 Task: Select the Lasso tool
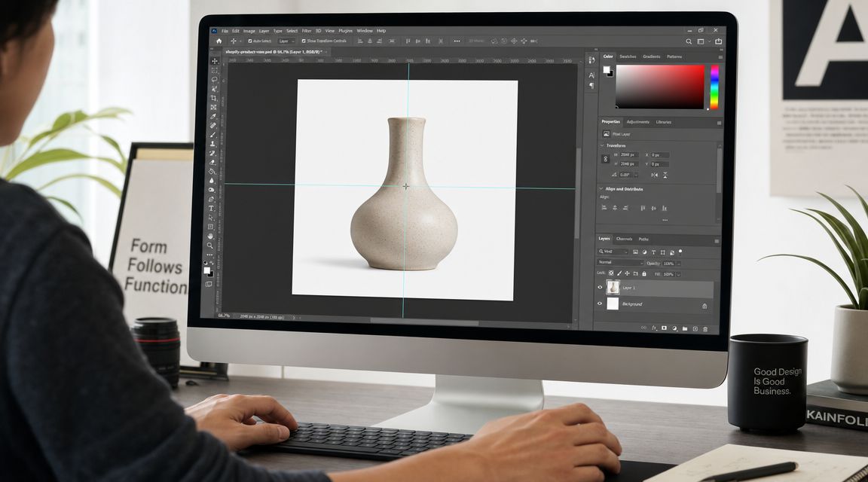click(214, 80)
